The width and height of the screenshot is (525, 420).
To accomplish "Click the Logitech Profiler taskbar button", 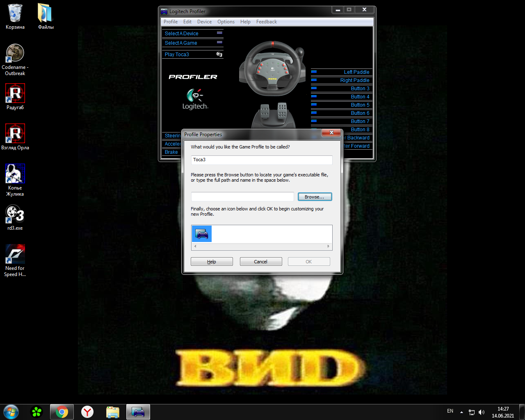I will [138, 412].
